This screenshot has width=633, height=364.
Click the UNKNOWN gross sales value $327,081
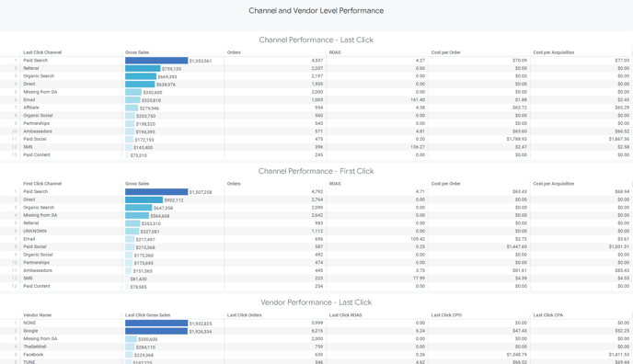(150, 232)
